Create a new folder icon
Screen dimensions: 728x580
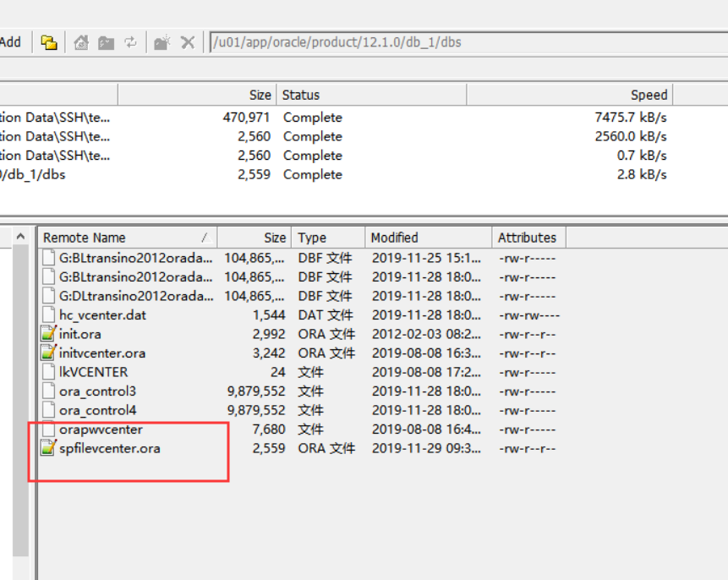click(162, 43)
